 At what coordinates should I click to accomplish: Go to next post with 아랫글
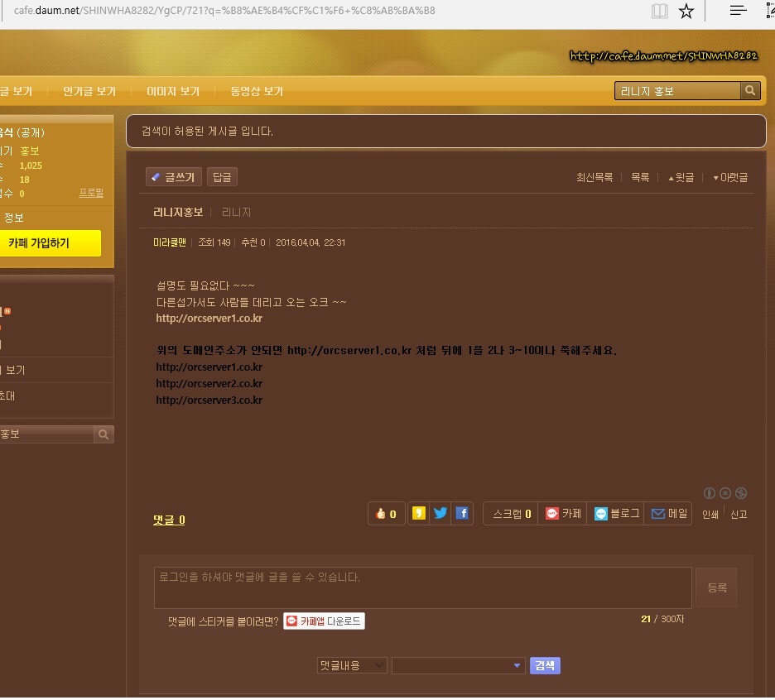(x=729, y=177)
